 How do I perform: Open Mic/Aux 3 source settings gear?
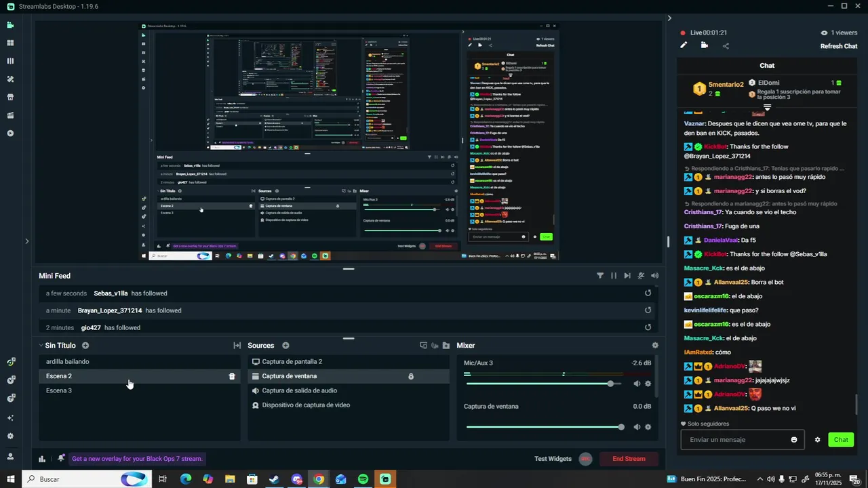(x=648, y=384)
